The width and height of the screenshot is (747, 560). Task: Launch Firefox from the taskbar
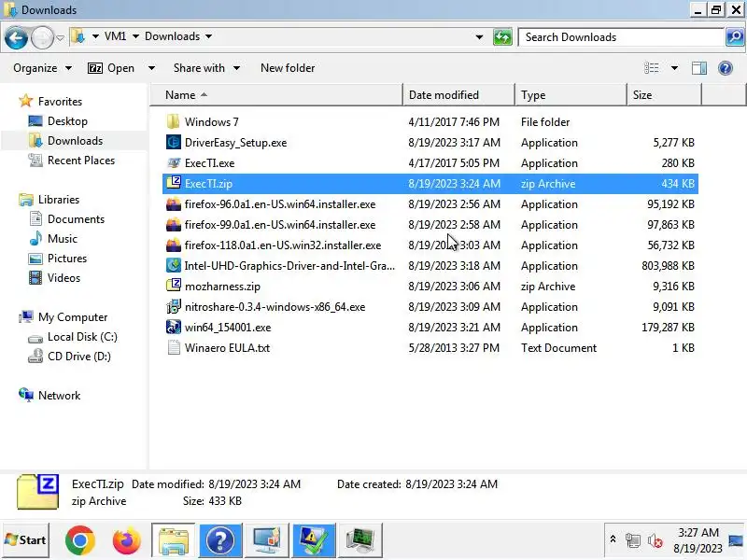click(126, 540)
